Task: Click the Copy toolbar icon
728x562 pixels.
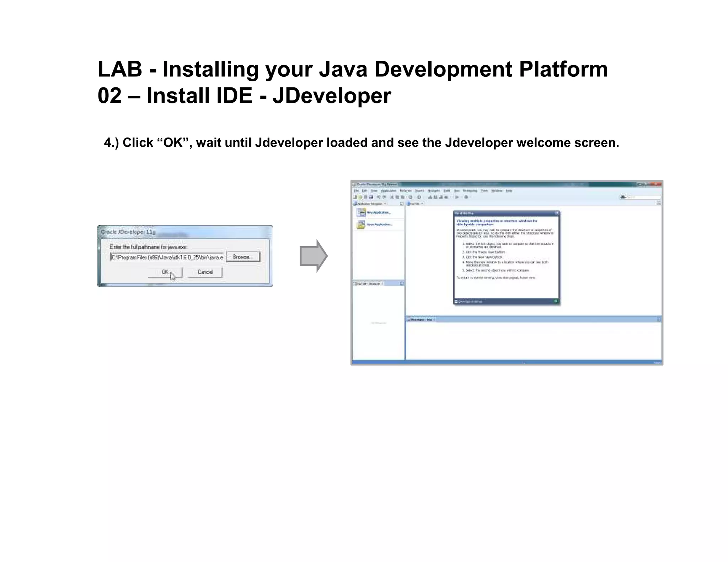Action: coord(397,197)
